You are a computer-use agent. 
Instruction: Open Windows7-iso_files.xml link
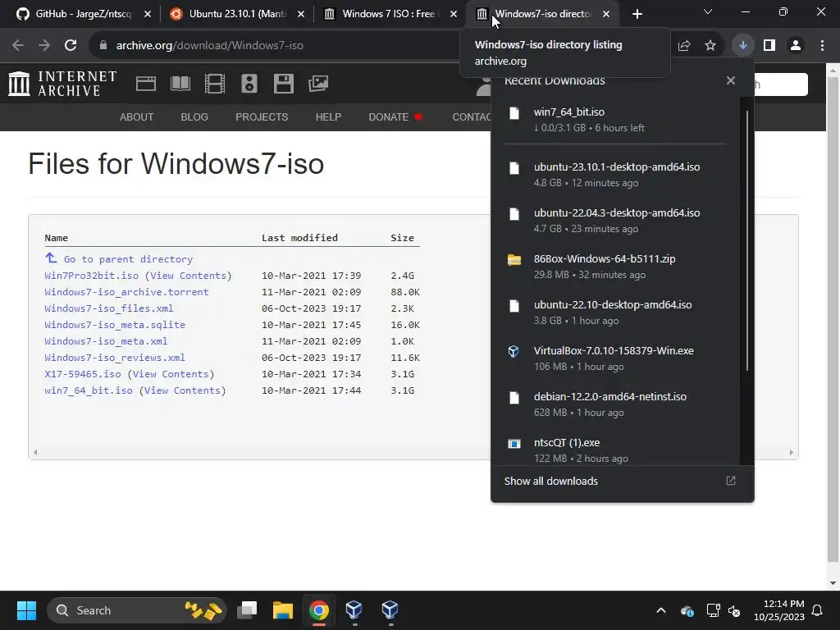pos(109,308)
